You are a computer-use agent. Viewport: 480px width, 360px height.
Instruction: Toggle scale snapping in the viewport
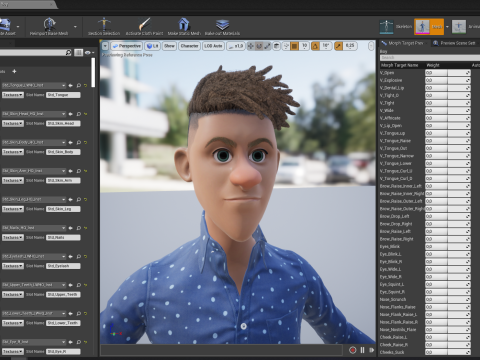click(x=338, y=46)
